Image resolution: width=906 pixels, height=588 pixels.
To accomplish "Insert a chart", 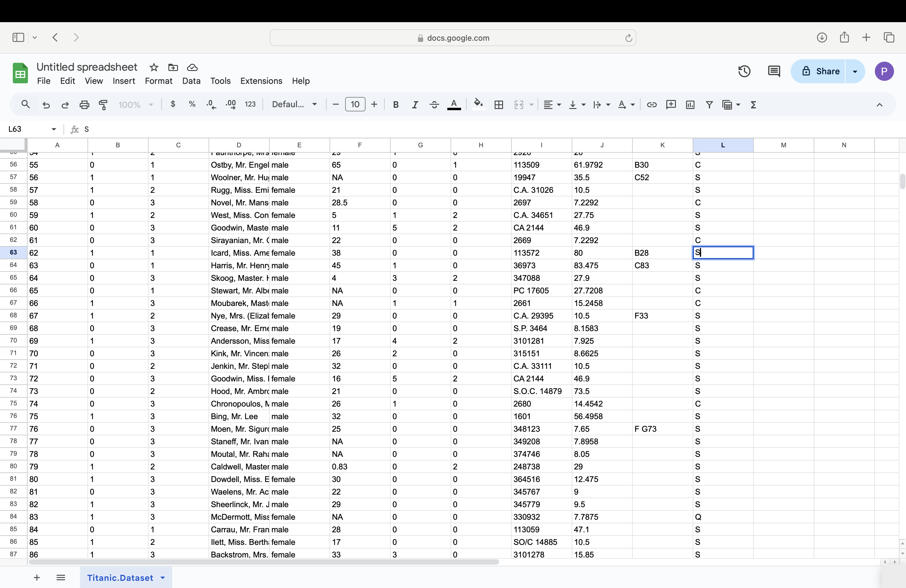I will 690,104.
